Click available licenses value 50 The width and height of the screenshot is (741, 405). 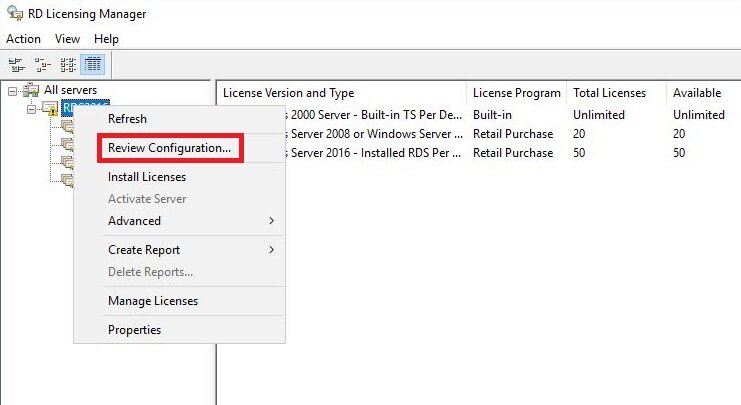pos(679,153)
